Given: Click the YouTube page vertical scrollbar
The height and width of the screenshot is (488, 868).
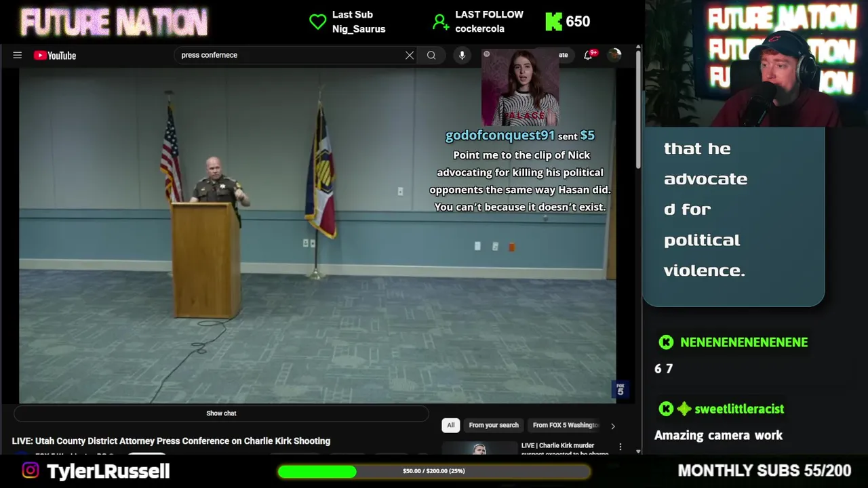Looking at the screenshot, I should pyautogui.click(x=638, y=108).
